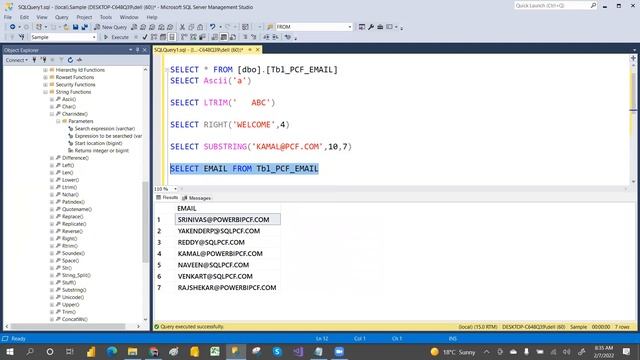
Task: Open File Explorer from the taskbar
Action: tap(132, 351)
